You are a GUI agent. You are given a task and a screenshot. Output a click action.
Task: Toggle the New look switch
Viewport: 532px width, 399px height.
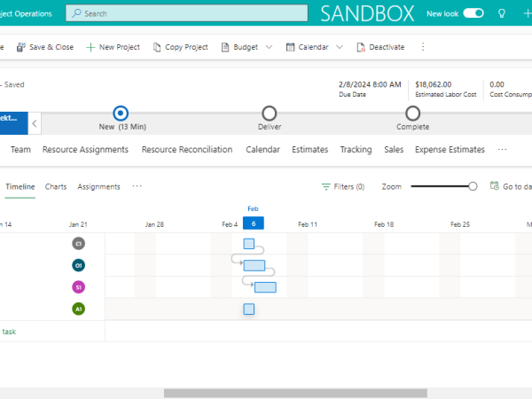click(x=473, y=13)
